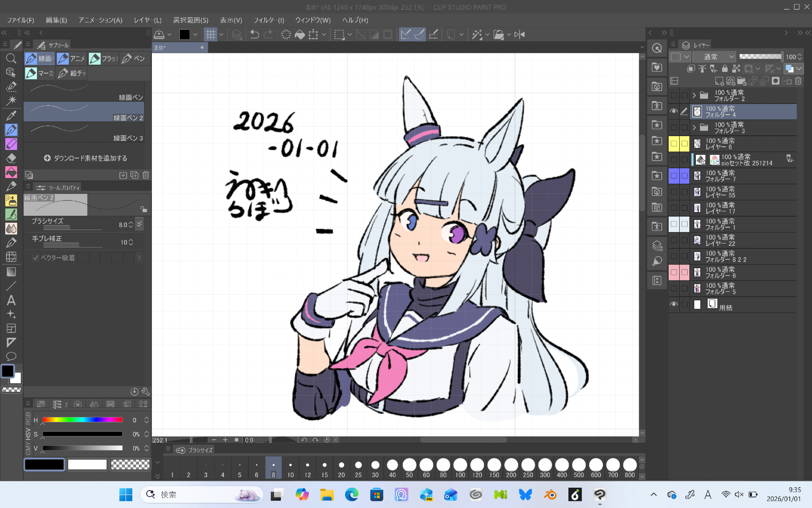Switch to the アニメ sub tool tab
The width and height of the screenshot is (812, 508).
coord(72,59)
